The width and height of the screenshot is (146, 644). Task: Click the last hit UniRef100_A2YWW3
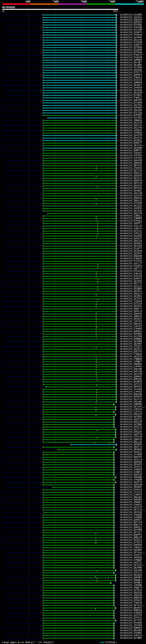coord(131,638)
